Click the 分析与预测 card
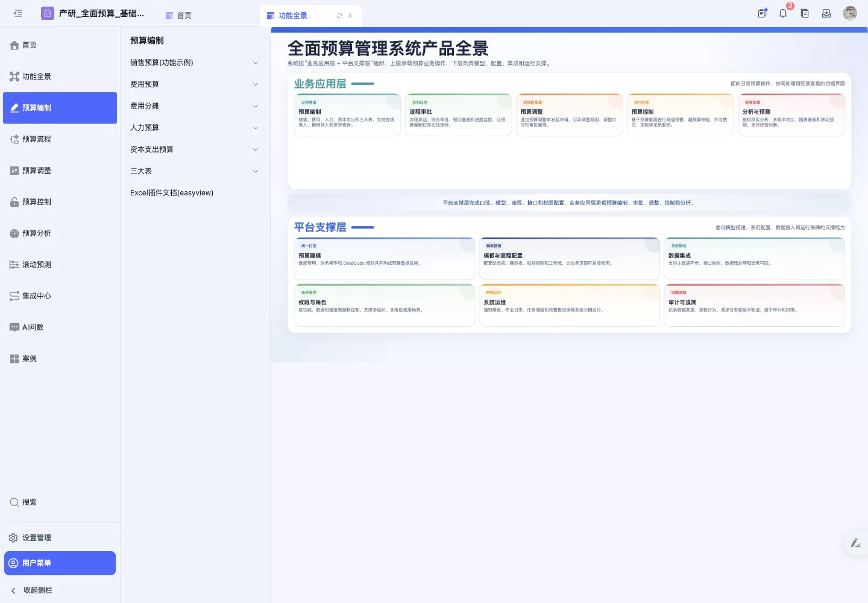This screenshot has height=603, width=868. coord(791,115)
